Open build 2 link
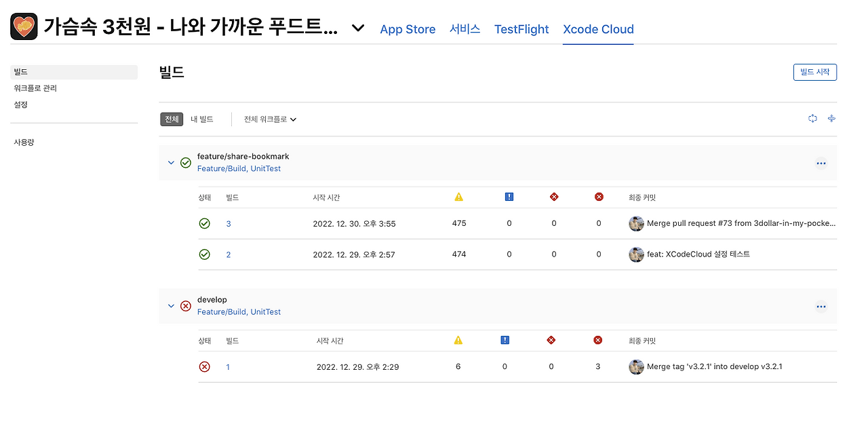Viewport: 868px width, 422px height. coord(229,254)
